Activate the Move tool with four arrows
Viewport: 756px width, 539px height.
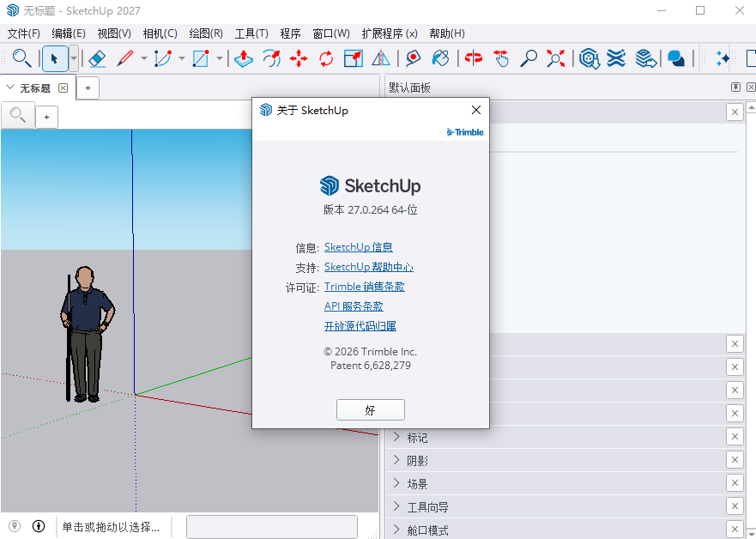click(x=299, y=59)
